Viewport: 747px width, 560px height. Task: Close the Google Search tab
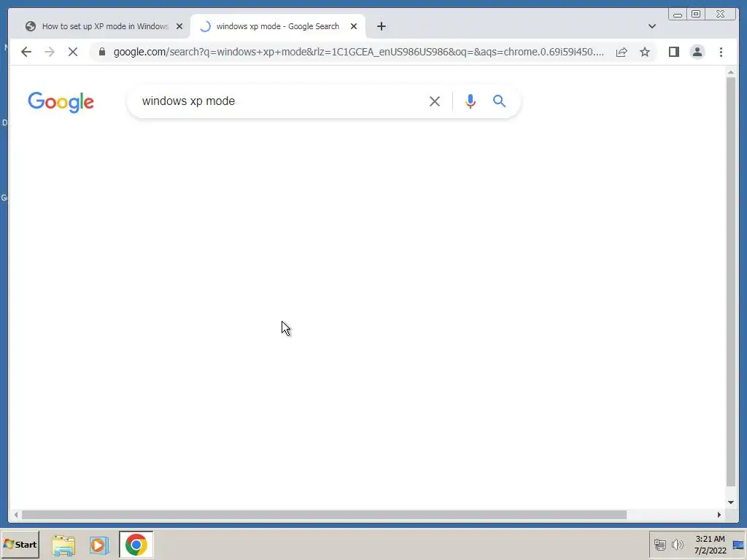point(354,26)
